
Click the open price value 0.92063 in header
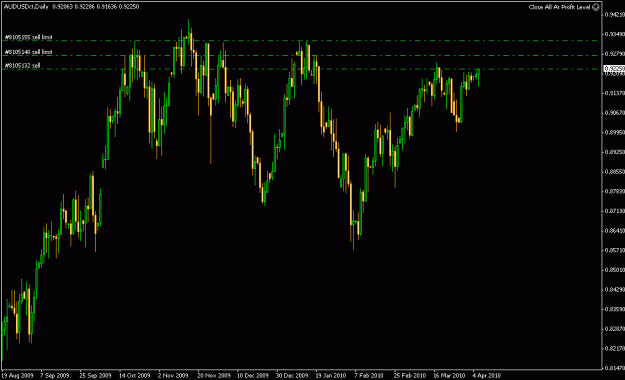[63, 6]
